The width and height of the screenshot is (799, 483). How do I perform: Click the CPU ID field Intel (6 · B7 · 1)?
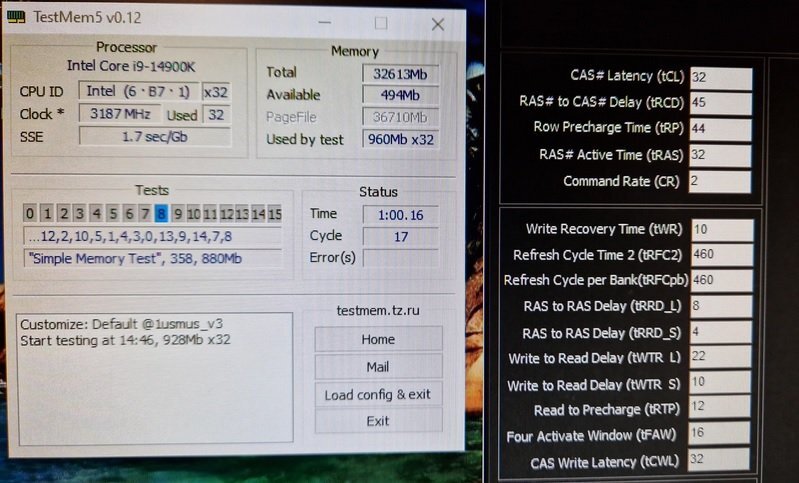coord(139,92)
